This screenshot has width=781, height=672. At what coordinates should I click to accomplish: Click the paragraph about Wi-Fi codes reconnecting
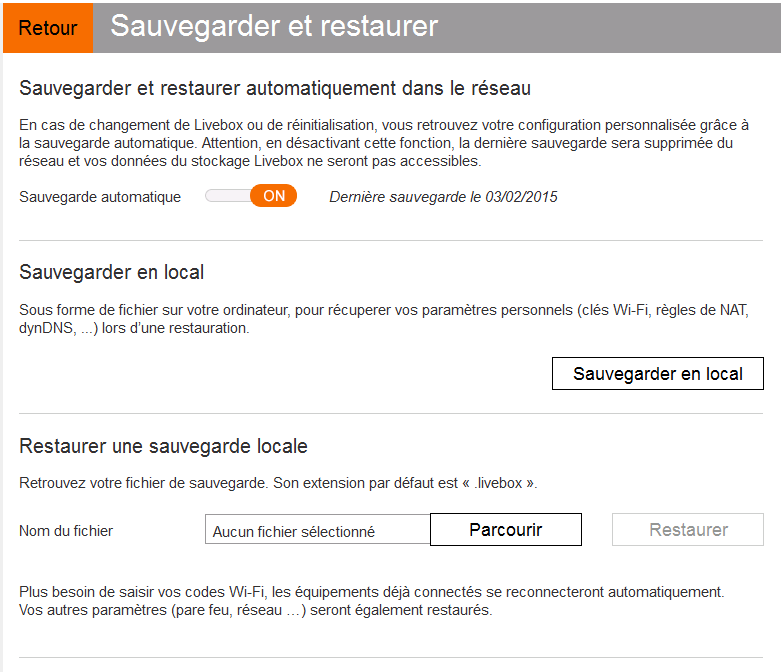(x=372, y=601)
